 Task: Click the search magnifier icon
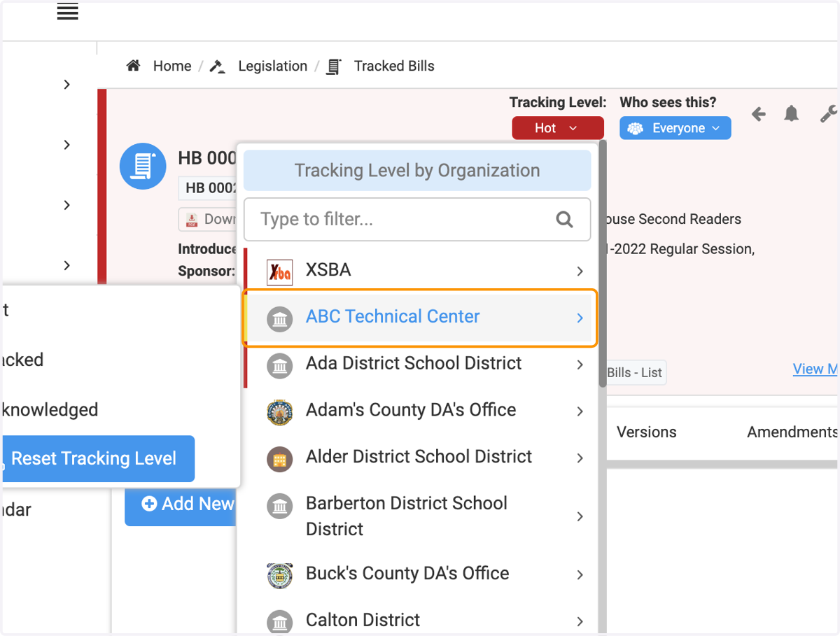[x=564, y=220]
